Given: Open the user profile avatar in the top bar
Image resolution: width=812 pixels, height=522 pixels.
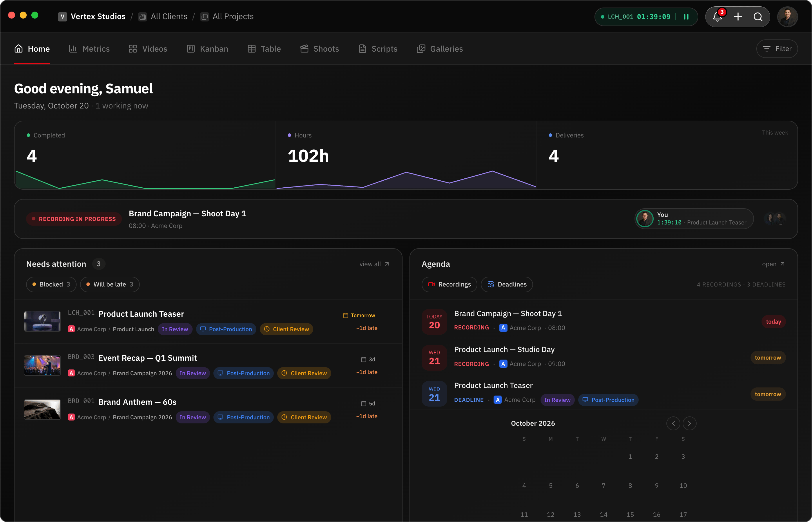Looking at the screenshot, I should (787, 17).
